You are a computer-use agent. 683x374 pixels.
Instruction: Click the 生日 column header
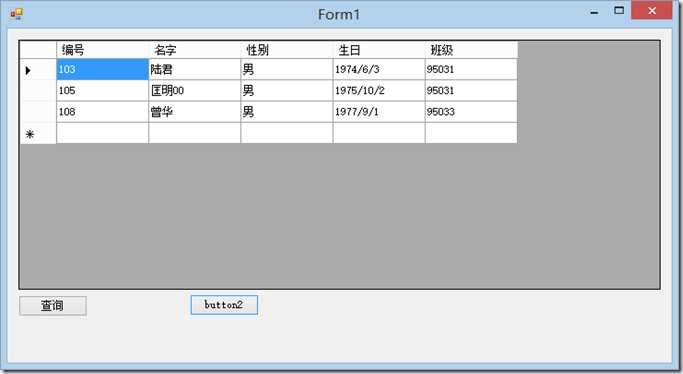pos(379,50)
